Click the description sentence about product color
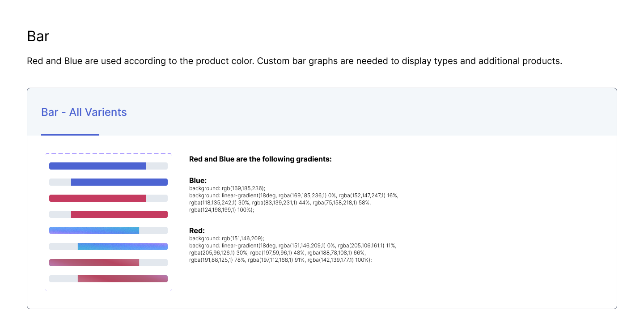Image resolution: width=644 pixels, height=336 pixels. tap(294, 61)
